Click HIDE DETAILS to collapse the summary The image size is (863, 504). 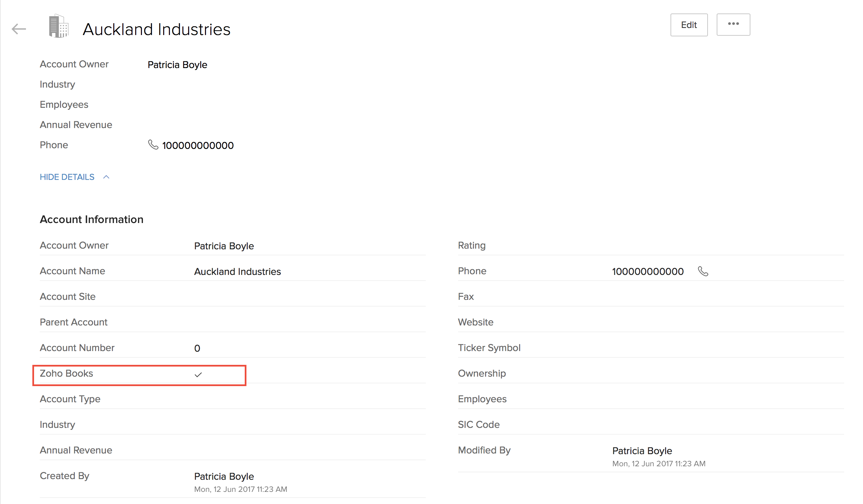(x=67, y=177)
